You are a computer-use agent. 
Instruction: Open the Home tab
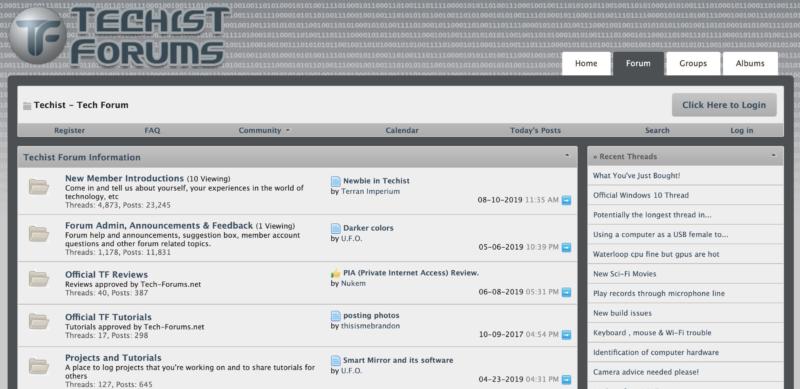coord(586,63)
